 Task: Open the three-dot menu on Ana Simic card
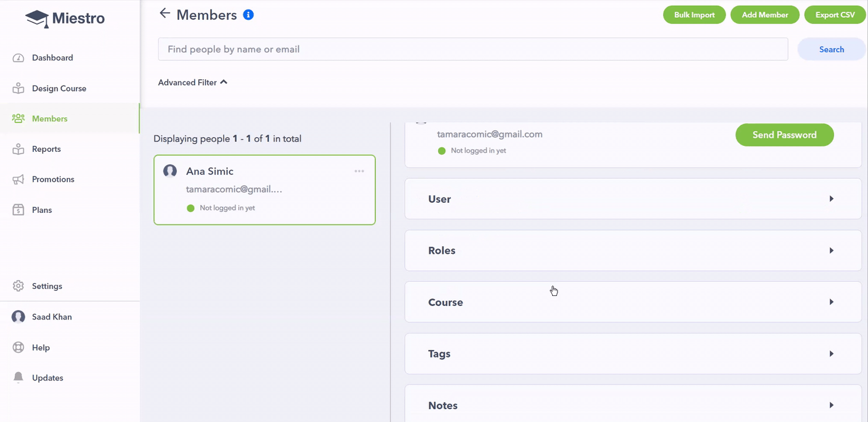coord(359,171)
